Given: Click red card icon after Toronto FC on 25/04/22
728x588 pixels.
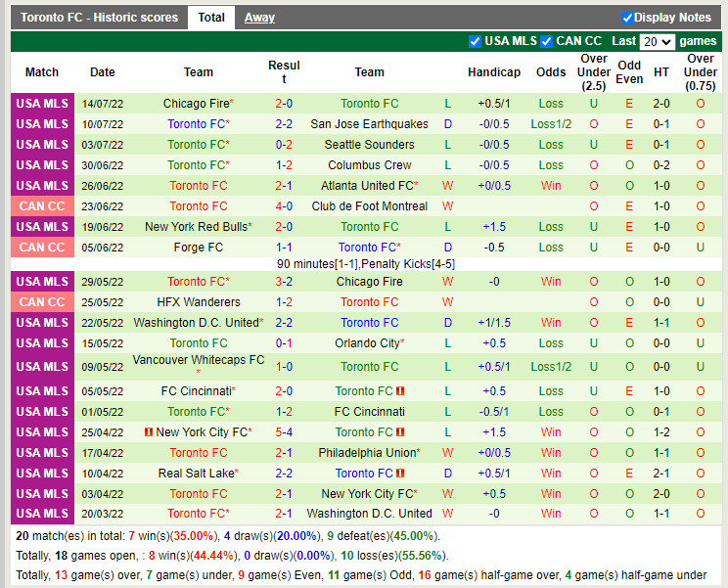Looking at the screenshot, I should tap(400, 432).
